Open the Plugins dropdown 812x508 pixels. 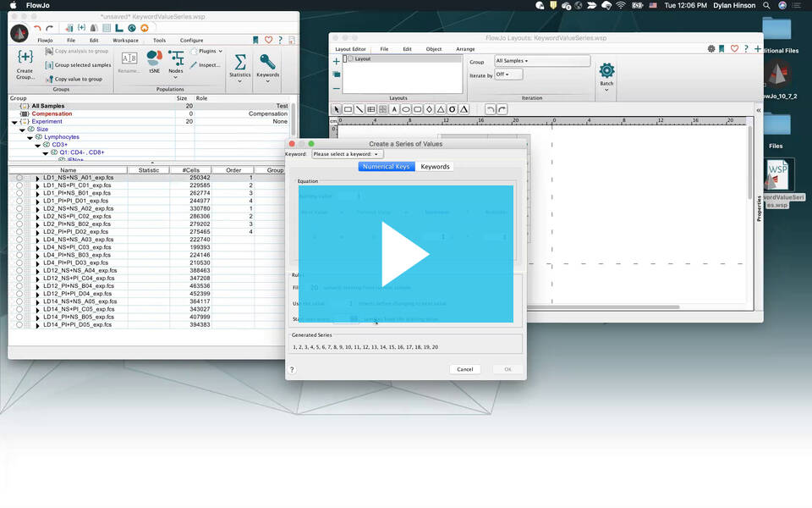point(206,52)
